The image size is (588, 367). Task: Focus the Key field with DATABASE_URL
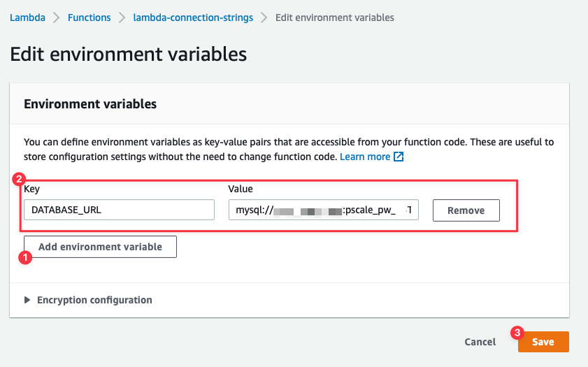(120, 210)
